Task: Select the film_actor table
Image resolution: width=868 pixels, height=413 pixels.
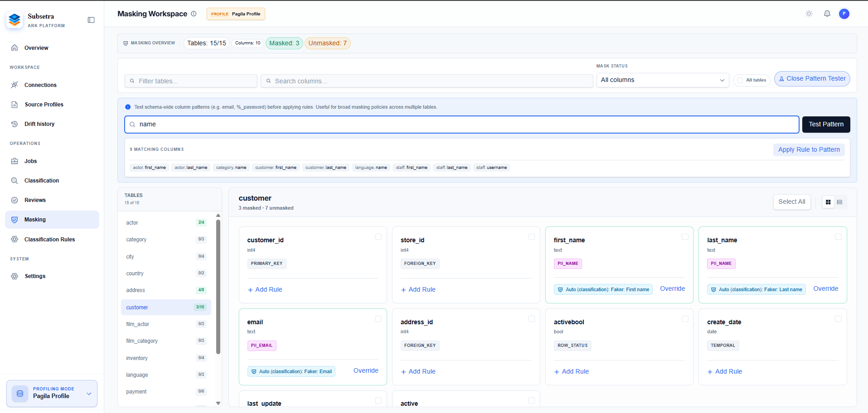Action: (166, 324)
